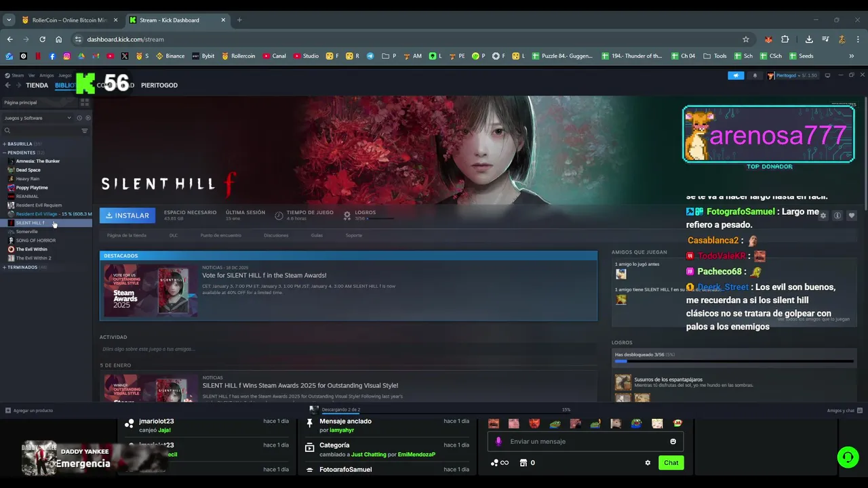Open the Steam menu
868x488 pixels.
click(14, 75)
